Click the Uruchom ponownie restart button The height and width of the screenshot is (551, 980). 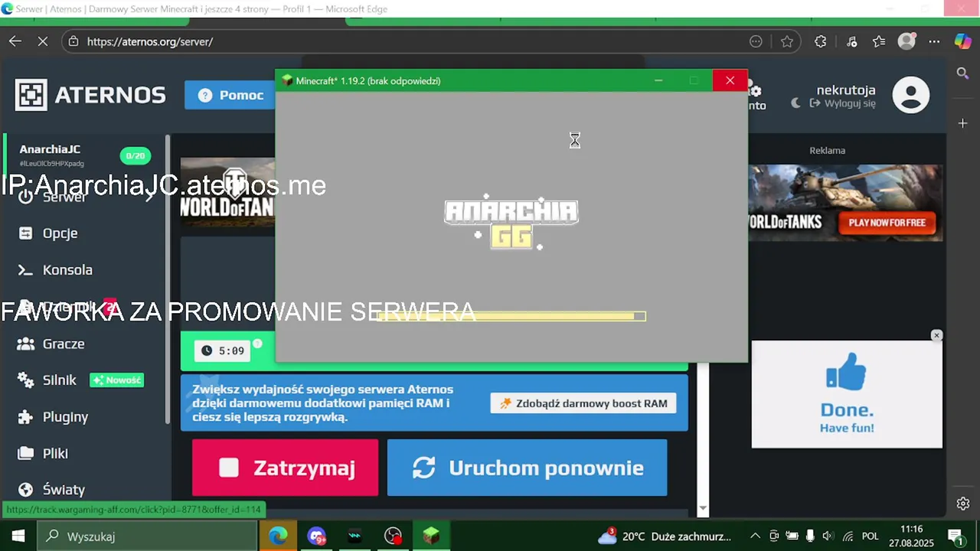(x=527, y=468)
